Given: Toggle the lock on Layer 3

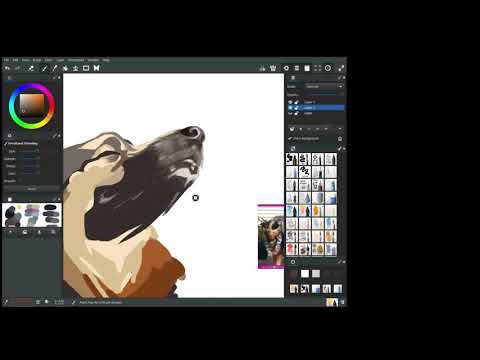Looking at the screenshot, I should 296,102.
